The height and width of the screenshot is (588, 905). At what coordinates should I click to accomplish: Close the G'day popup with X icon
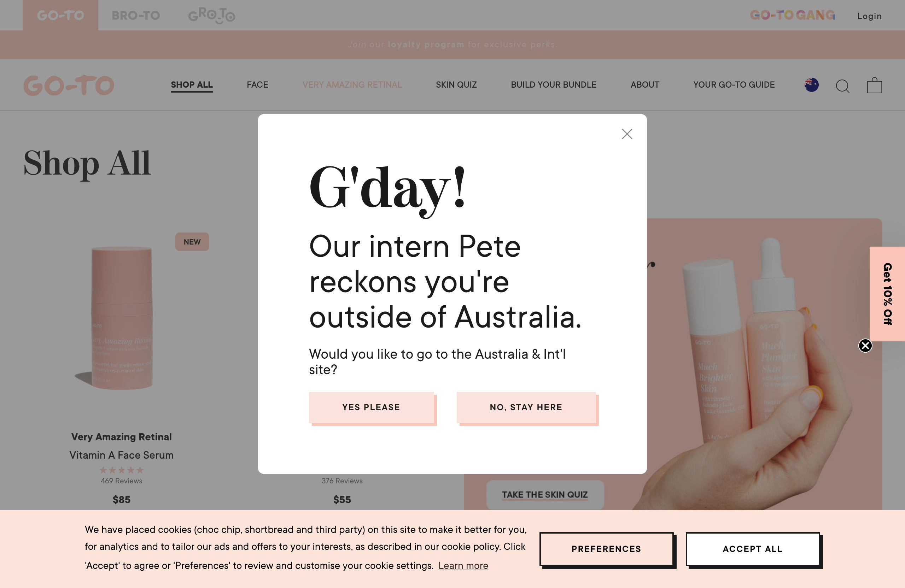tap(627, 134)
